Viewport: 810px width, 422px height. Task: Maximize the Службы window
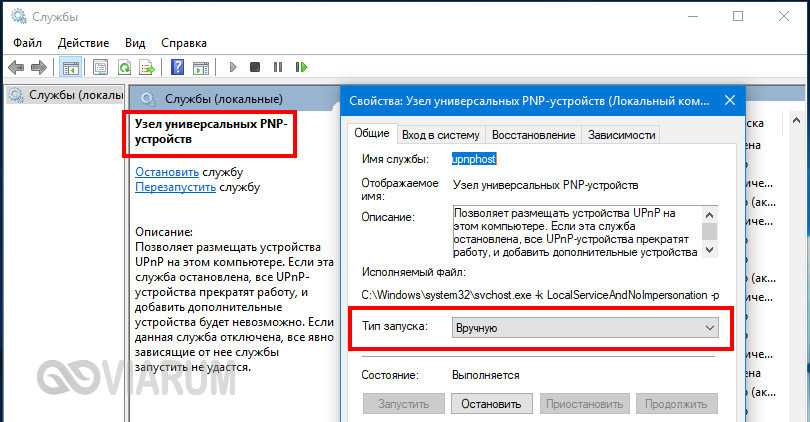[738, 17]
